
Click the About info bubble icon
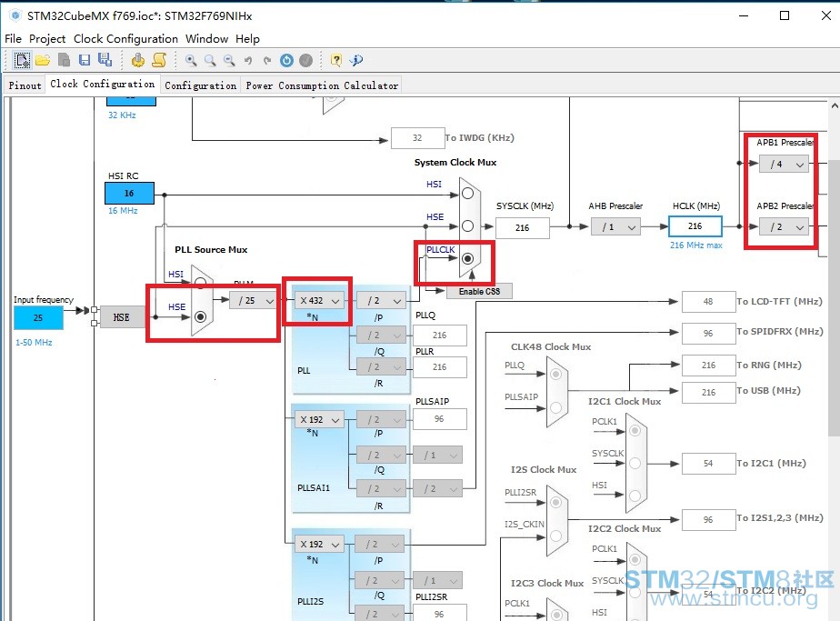pos(356,60)
